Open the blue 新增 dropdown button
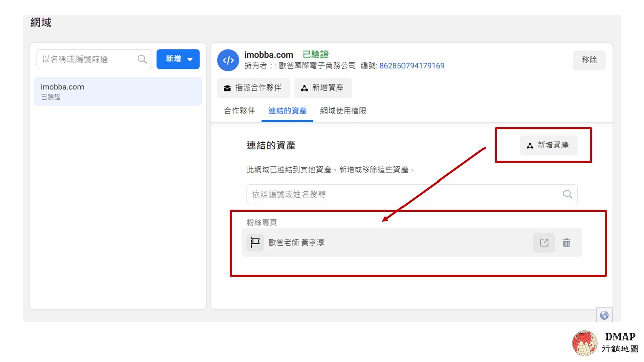The width and height of the screenshot is (644, 362). point(178,59)
